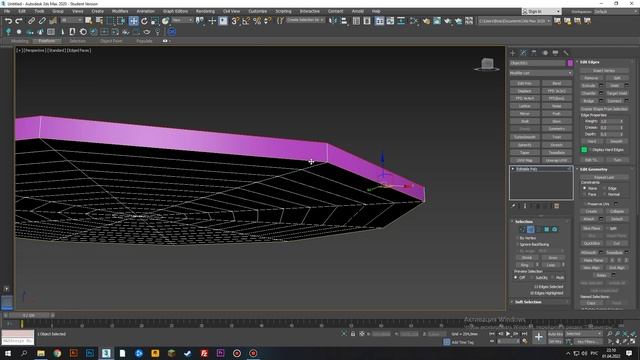Toggle the Preserve UVs checkbox

[585, 204]
